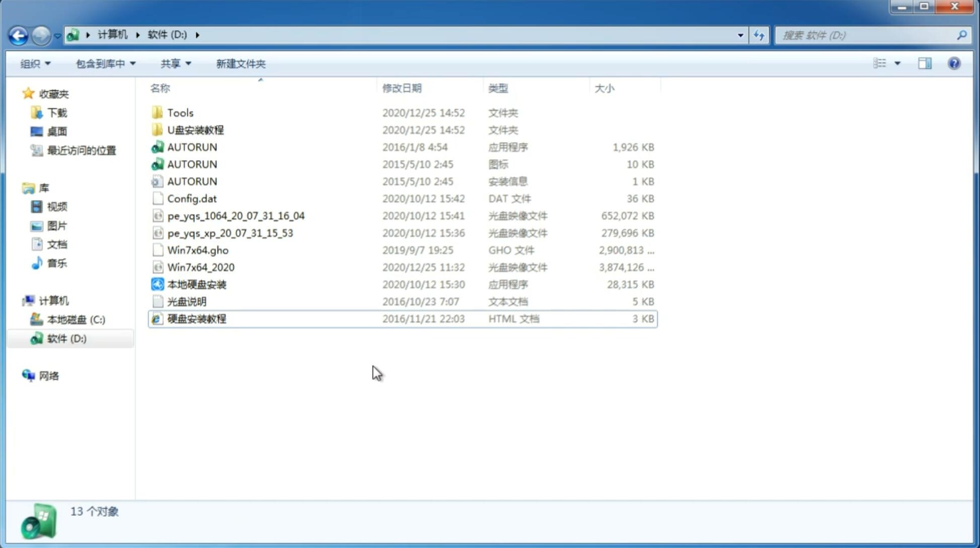
Task: Open pe_yqs_1064 disc image file
Action: coord(236,216)
